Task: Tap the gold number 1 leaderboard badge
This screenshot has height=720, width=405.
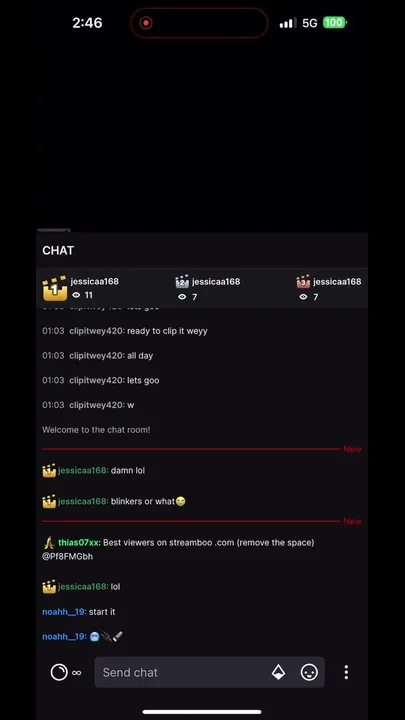Action: click(x=55, y=288)
